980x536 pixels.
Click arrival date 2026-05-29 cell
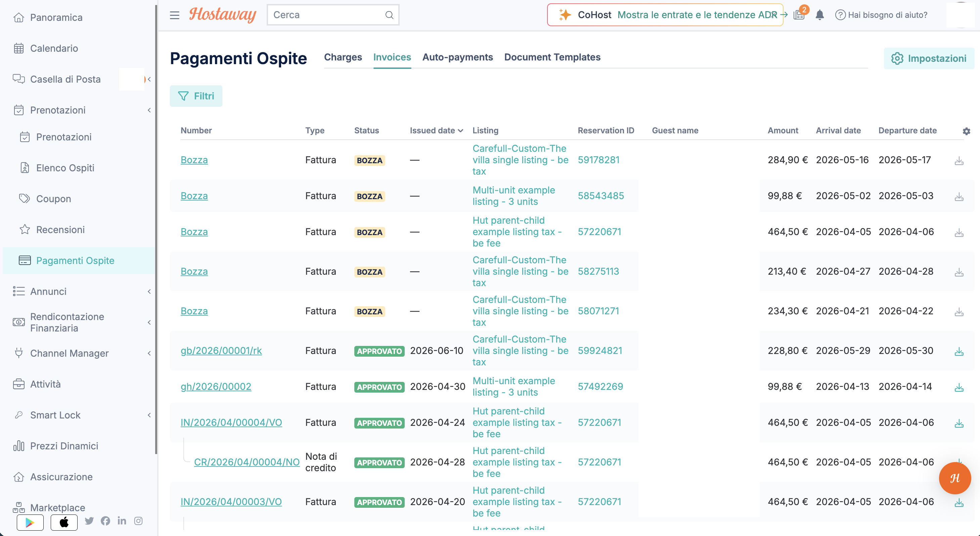[x=843, y=351]
